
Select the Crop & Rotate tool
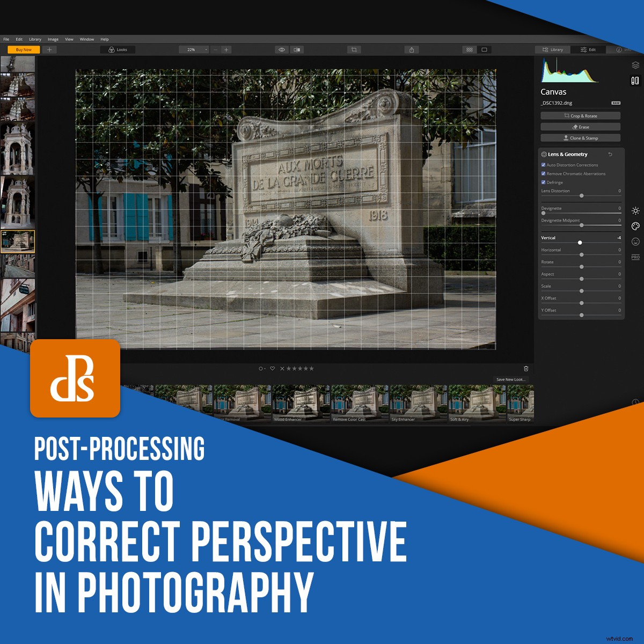point(580,115)
